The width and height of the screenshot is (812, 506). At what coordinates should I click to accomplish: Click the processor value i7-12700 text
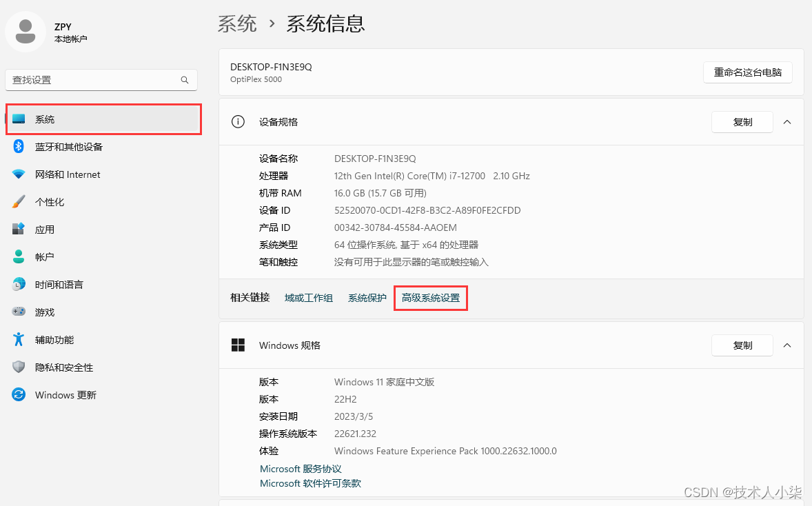(x=432, y=176)
